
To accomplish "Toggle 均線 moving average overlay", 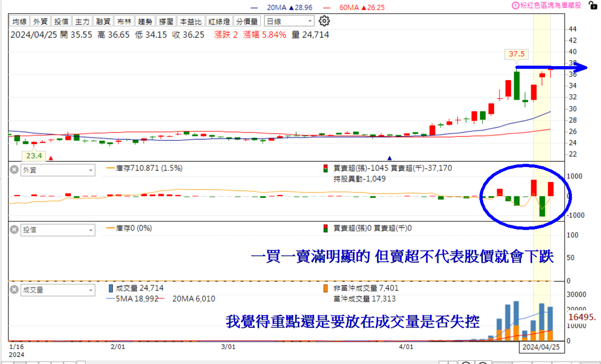I will coord(19,21).
